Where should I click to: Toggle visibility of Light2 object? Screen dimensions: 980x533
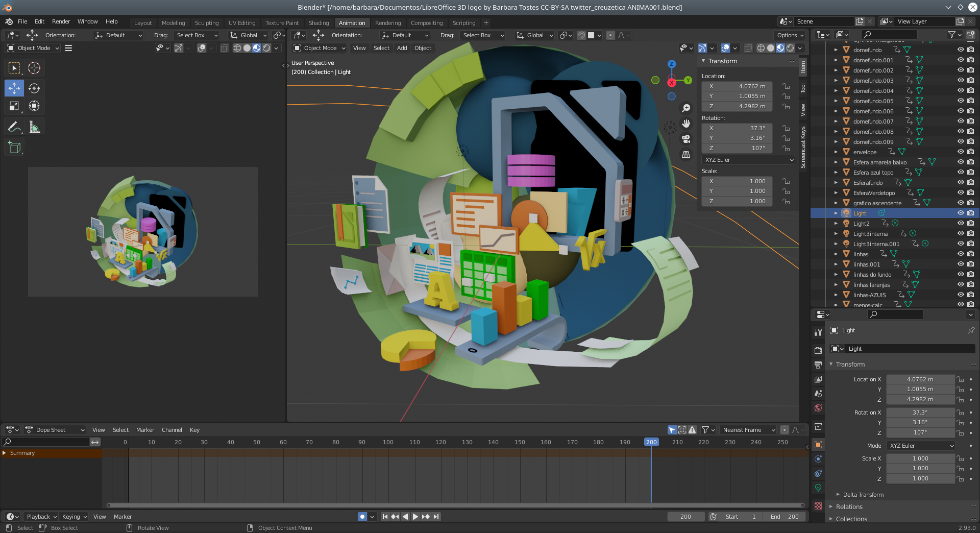(x=960, y=224)
